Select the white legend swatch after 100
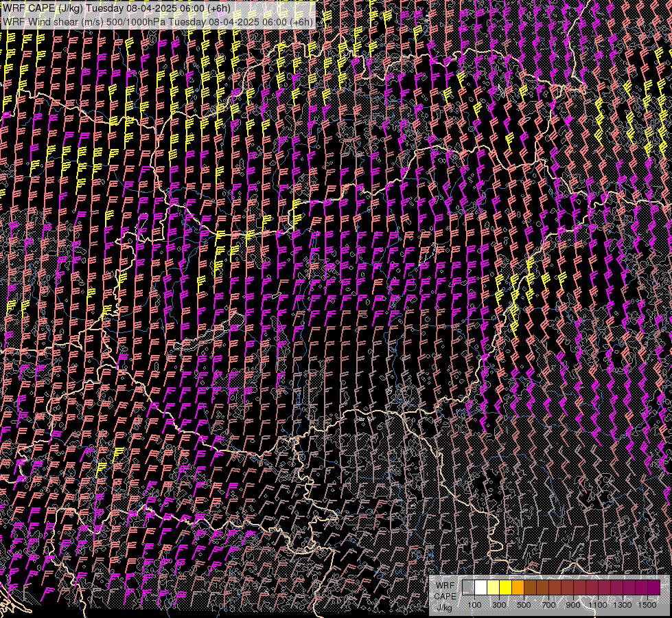The width and height of the screenshot is (672, 618). pos(481,587)
